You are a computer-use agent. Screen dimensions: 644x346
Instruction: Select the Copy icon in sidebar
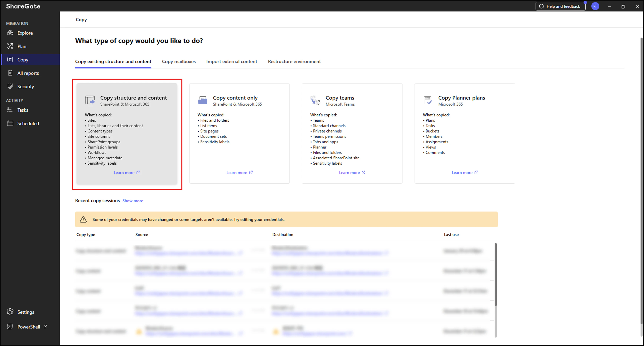click(10, 59)
